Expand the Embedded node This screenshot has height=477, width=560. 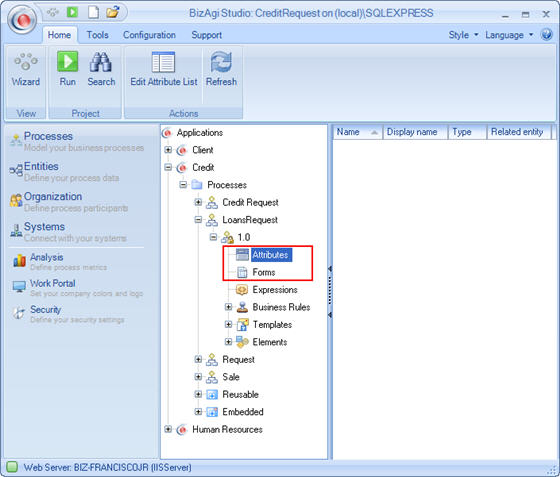(x=198, y=412)
